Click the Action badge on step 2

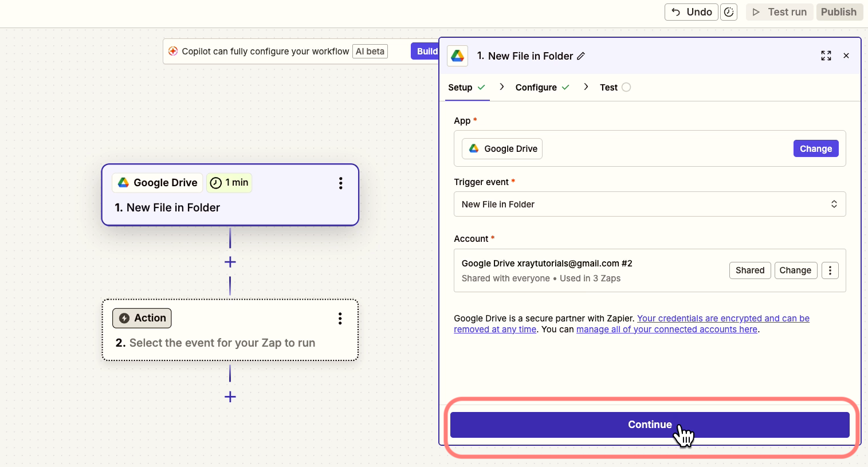point(142,318)
